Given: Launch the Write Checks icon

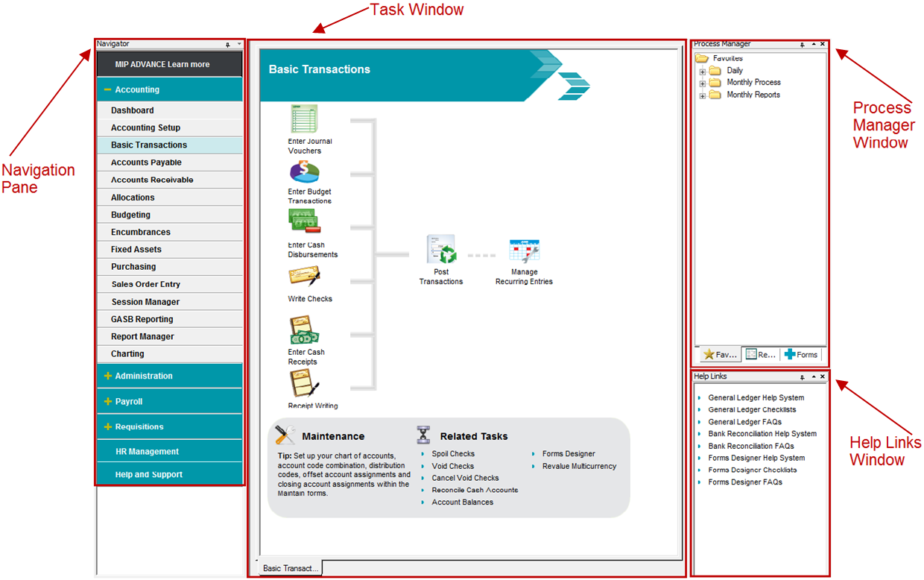Looking at the screenshot, I should click(304, 277).
